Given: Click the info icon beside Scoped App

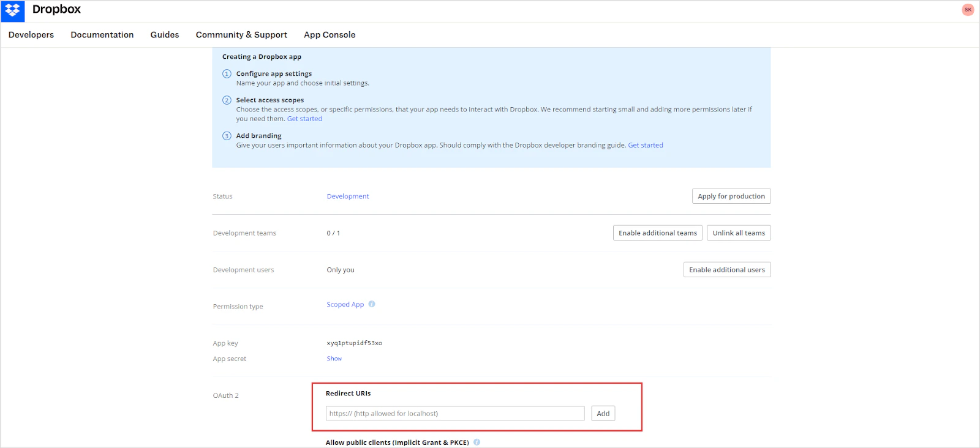Looking at the screenshot, I should (x=372, y=304).
